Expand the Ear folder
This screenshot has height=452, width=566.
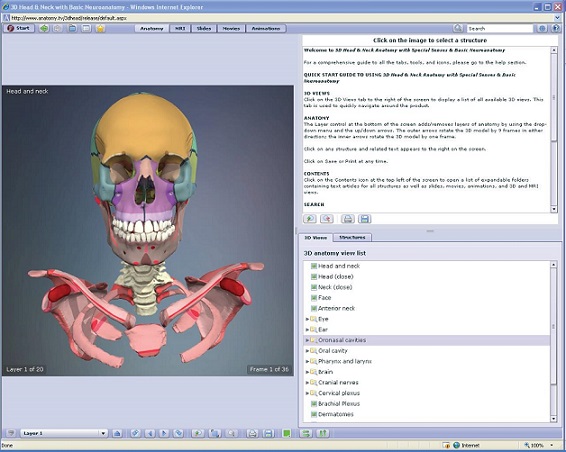coord(307,329)
